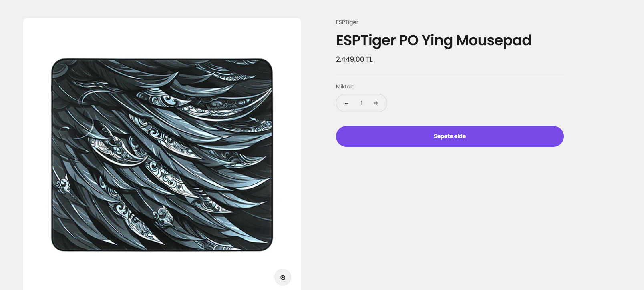The image size is (644, 290).
Task: Click the divider line beneath the price
Action: [x=450, y=74]
